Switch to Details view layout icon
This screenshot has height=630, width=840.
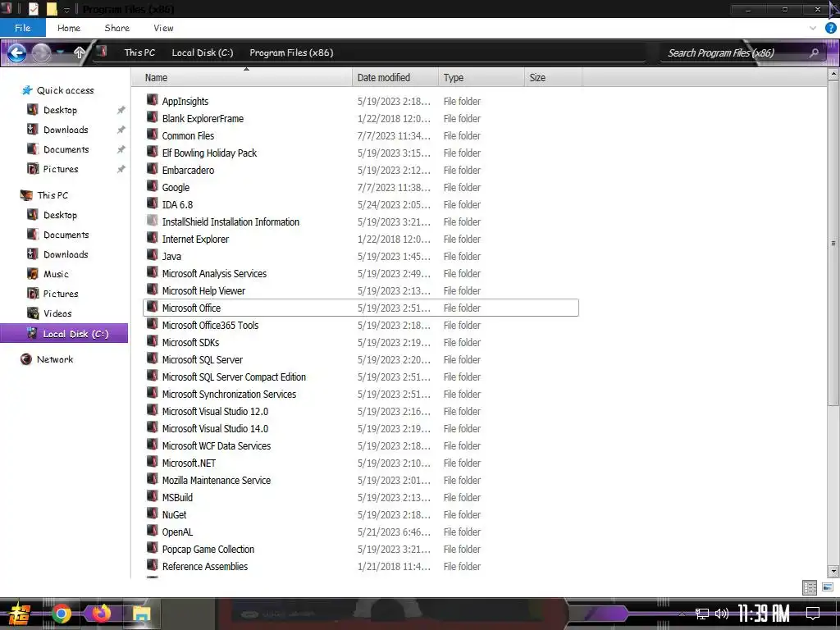coord(810,587)
